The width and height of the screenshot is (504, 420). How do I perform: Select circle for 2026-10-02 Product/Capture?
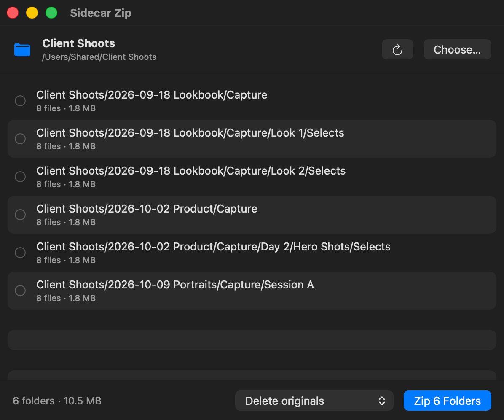(x=20, y=215)
